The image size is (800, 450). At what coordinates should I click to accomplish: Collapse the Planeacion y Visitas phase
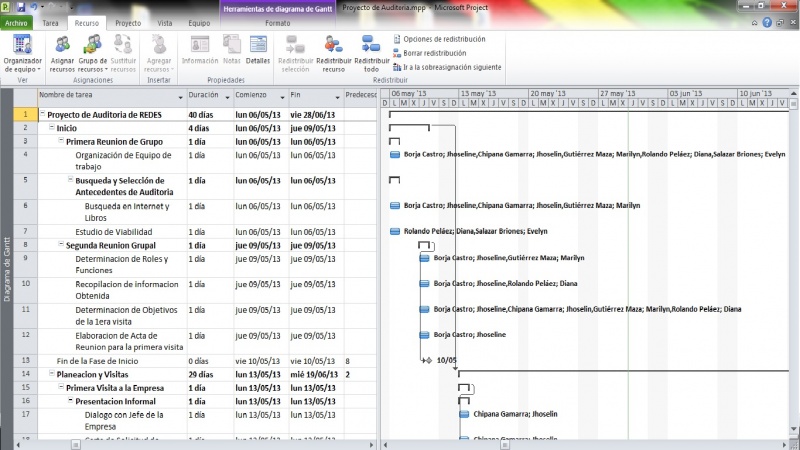pyautogui.click(x=52, y=374)
